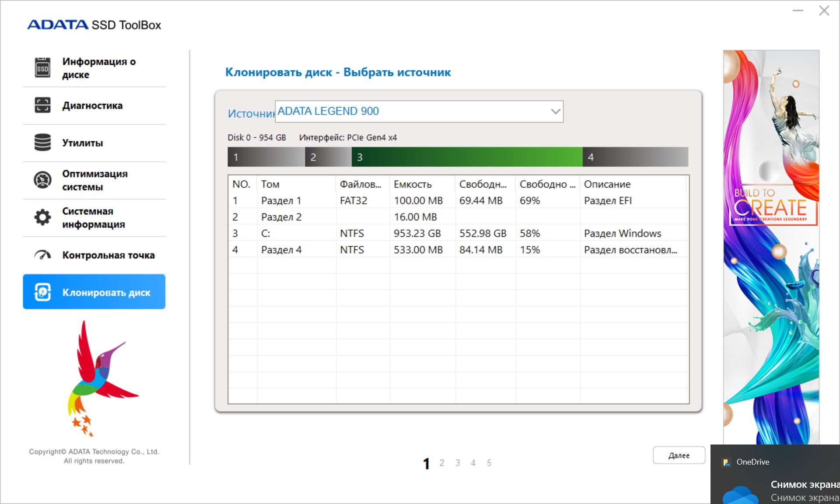This screenshot has height=504, width=840.
Task: Select the C: NTFS partition row
Action: point(458,233)
